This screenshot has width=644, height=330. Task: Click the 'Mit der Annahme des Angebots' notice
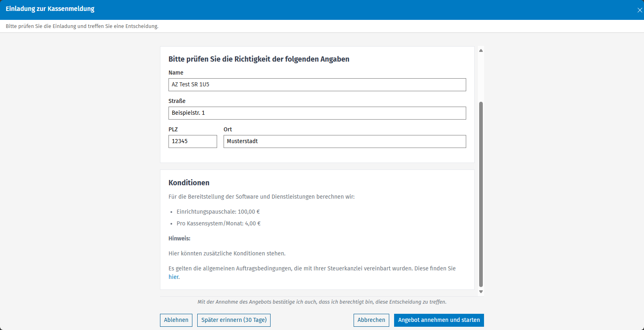[322, 302]
